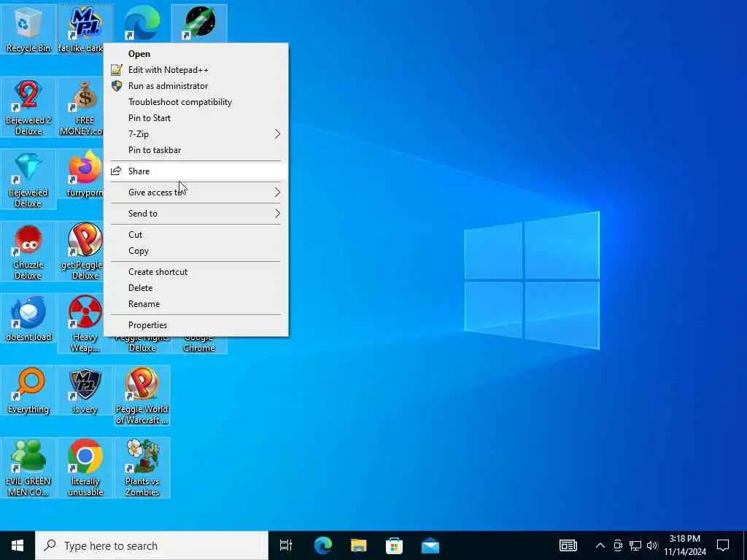Open the Recycle Bin desktop icon
Screen dimensions: 747x560
(28, 29)
